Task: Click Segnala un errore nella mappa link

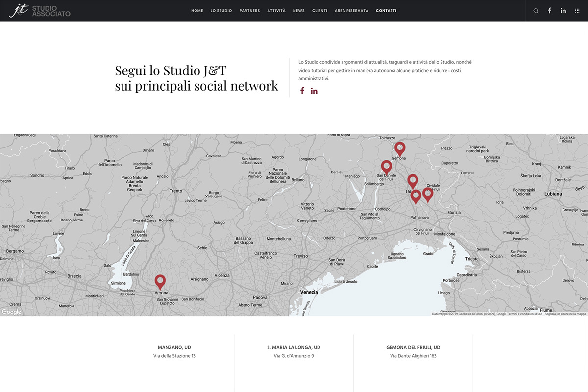Action: click(x=565, y=314)
